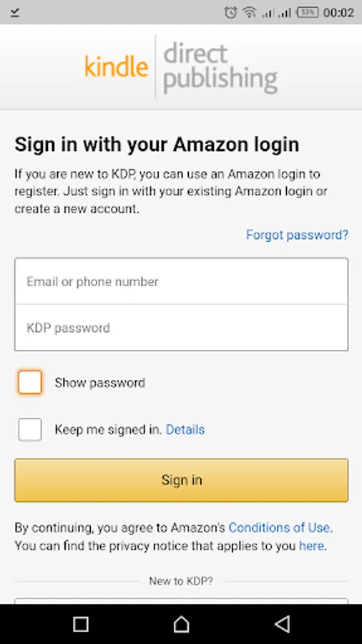The height and width of the screenshot is (644, 362).
Task: Go back using the triangle navigation icon
Action: coord(283,624)
